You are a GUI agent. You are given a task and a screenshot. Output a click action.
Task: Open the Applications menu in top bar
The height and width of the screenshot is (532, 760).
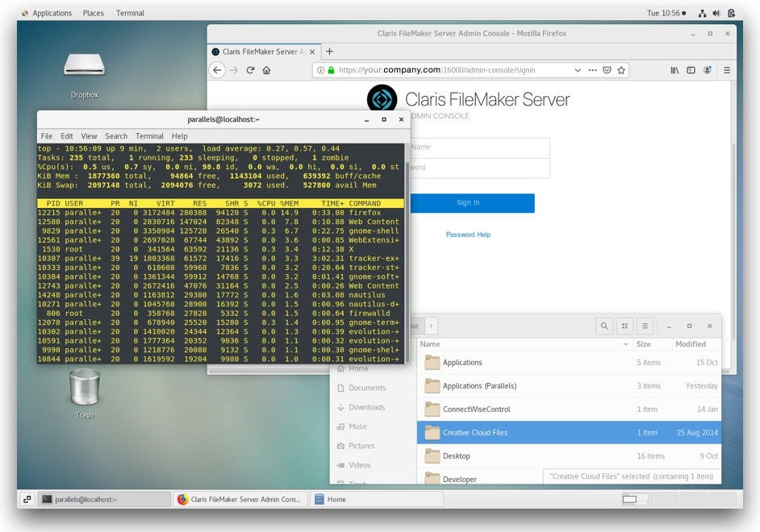(48, 13)
